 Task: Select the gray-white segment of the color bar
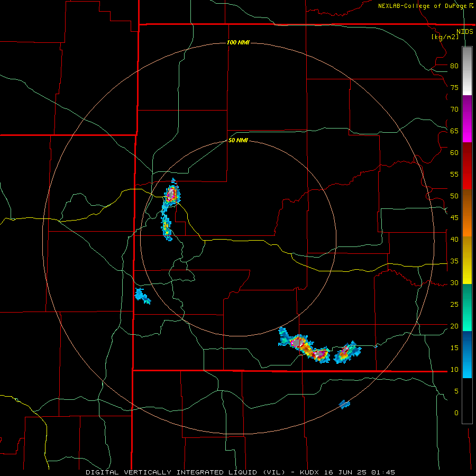point(467,71)
